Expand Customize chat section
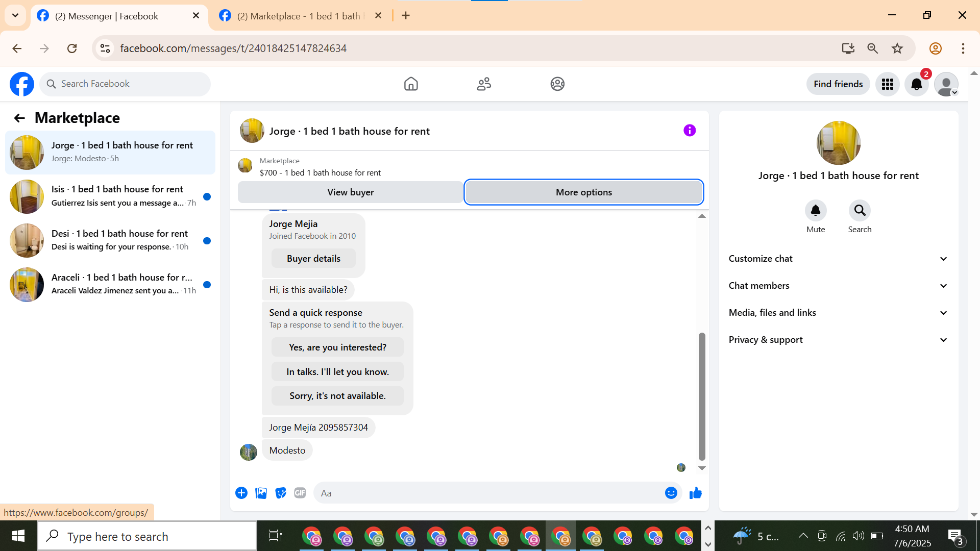The image size is (980, 551). pos(838,259)
